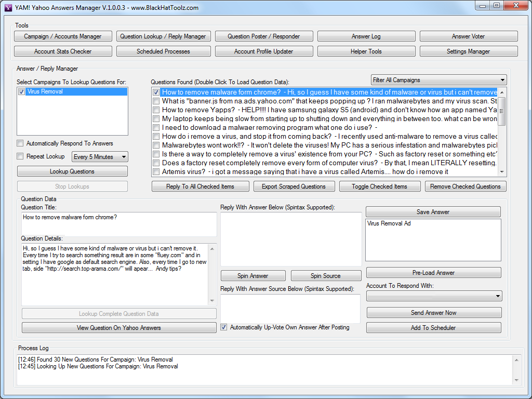The width and height of the screenshot is (532, 399).
Task: Click Toggle Checked Items
Action: [x=380, y=187]
